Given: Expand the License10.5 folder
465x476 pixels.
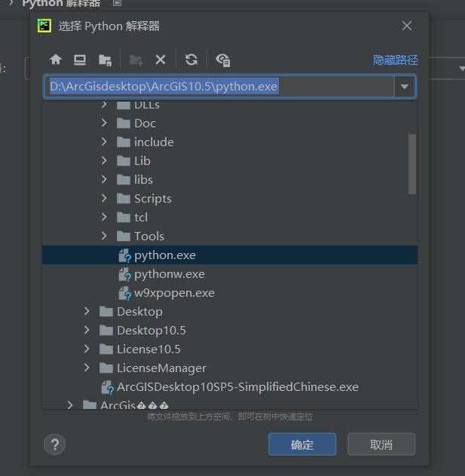Looking at the screenshot, I should (x=87, y=349).
